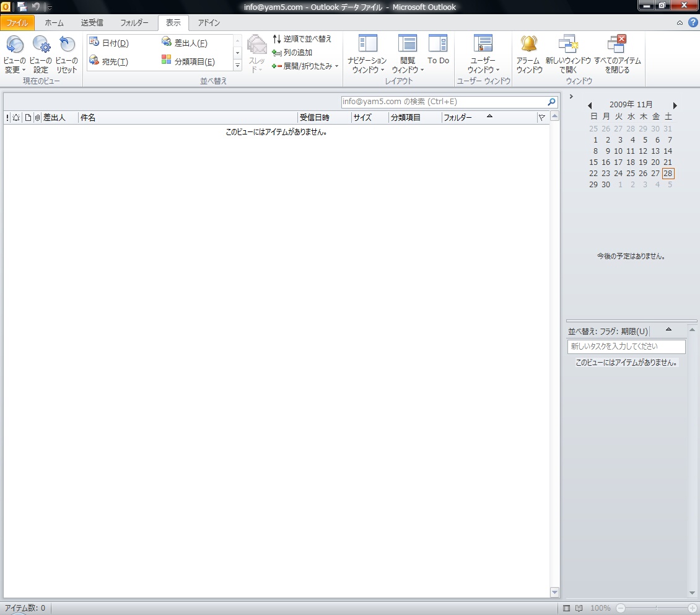Open Customize Quick Access Toolbar dropdown
700x615 pixels.
pyautogui.click(x=49, y=7)
